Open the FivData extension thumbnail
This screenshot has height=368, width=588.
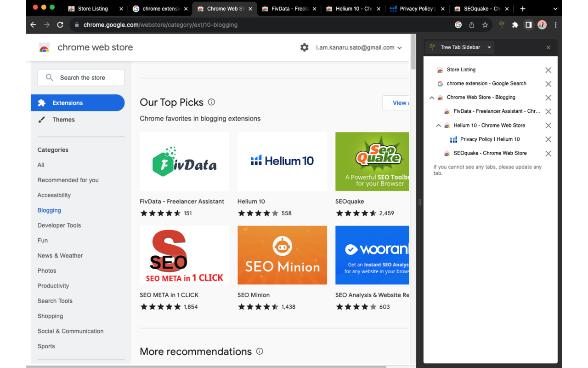coord(184,161)
